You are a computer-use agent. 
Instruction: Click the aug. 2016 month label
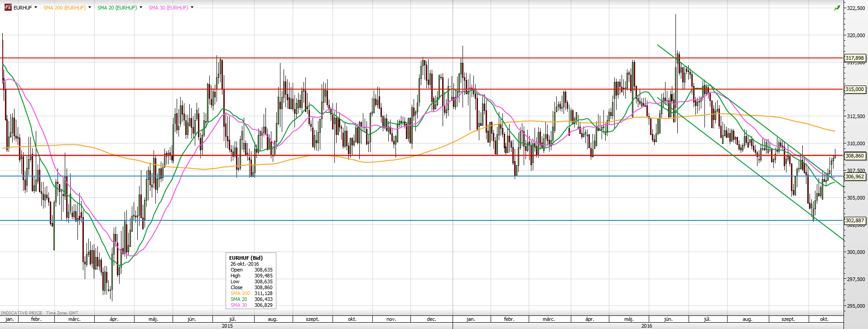point(747,319)
